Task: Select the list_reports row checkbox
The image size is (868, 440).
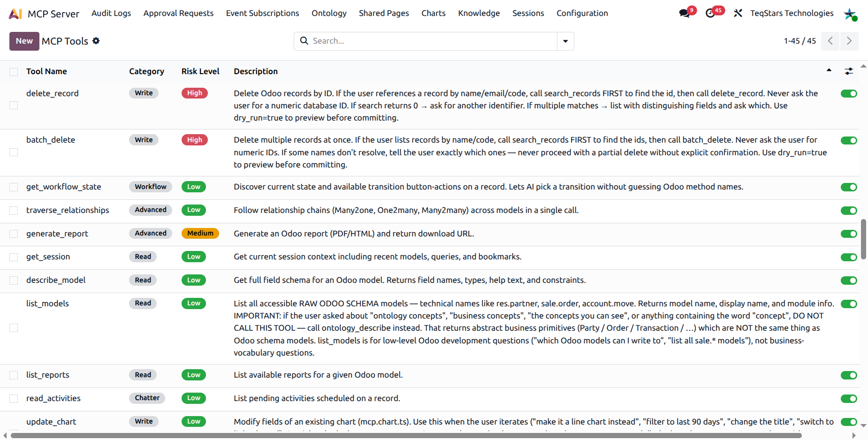Action: (x=14, y=375)
